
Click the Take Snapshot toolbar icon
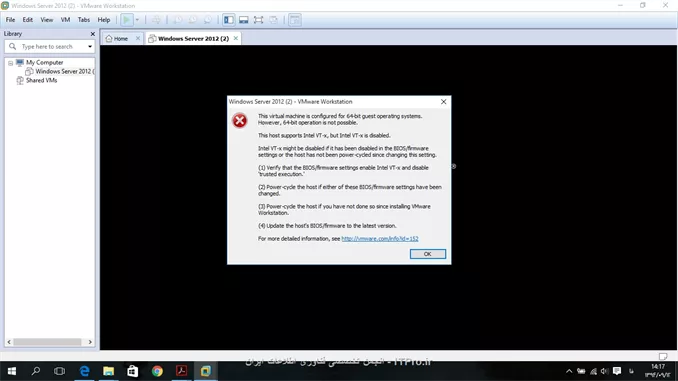click(x=178, y=20)
